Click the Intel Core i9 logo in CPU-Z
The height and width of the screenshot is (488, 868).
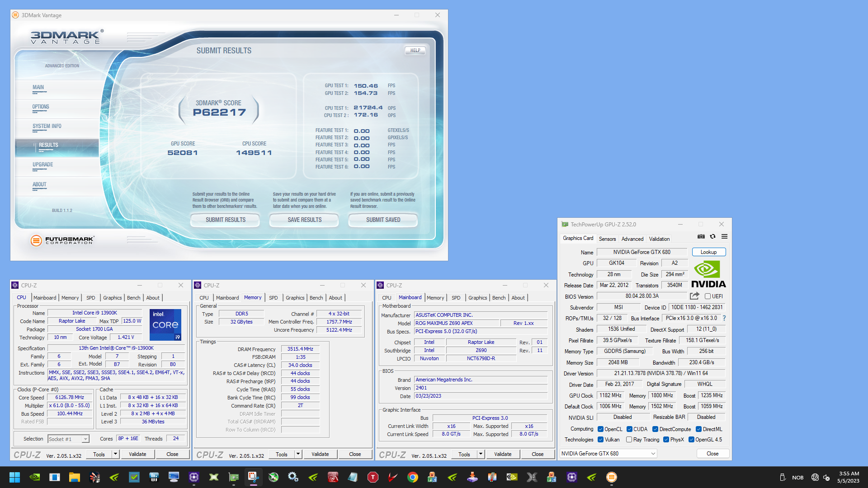pos(165,324)
